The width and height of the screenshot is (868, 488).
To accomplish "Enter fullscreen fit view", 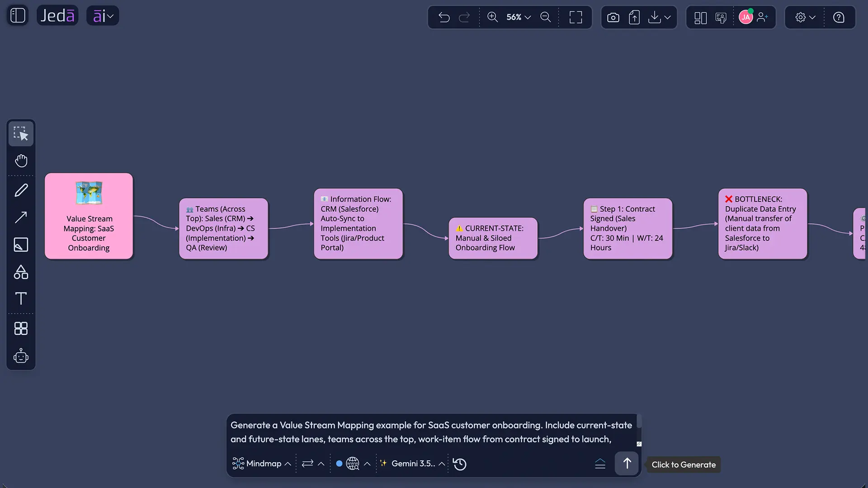I will tap(576, 17).
